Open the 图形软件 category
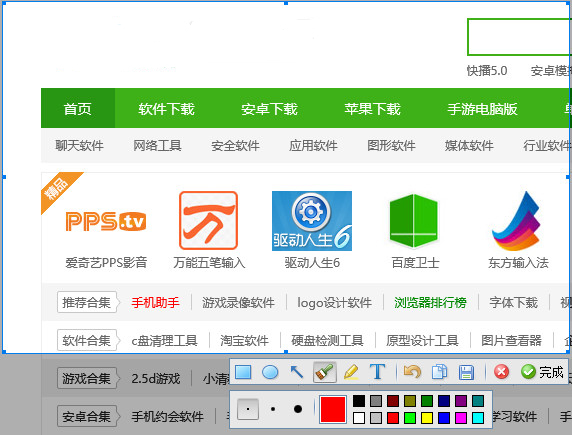The width and height of the screenshot is (572, 435). coord(391,146)
